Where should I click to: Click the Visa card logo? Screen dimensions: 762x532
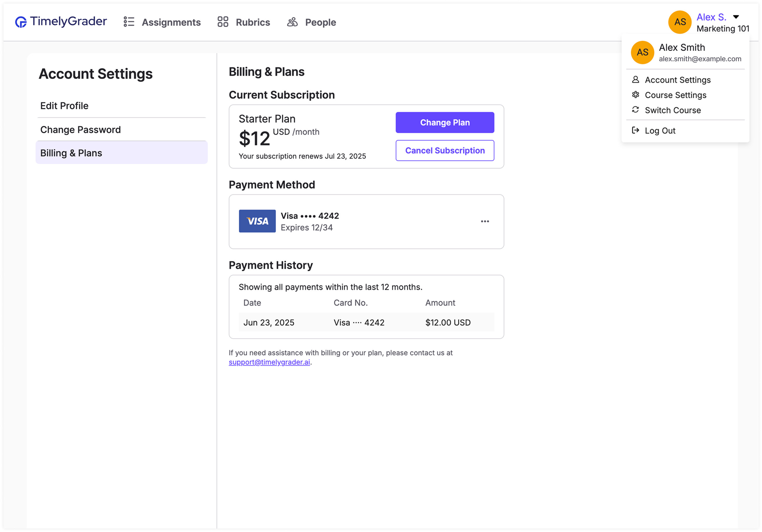click(257, 221)
